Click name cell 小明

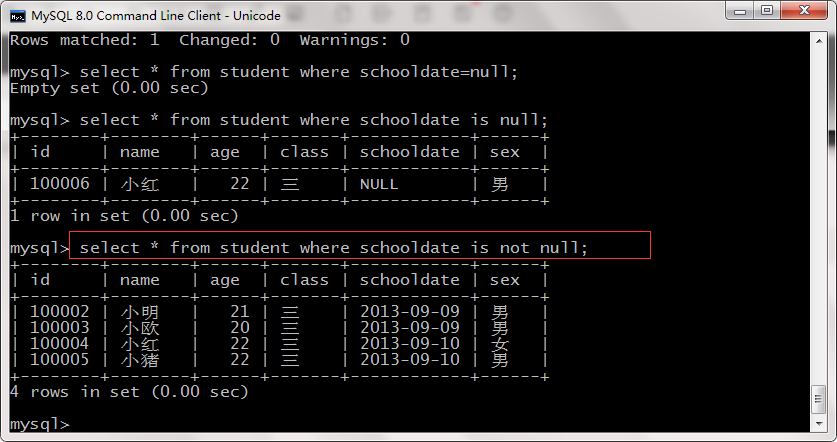140,312
